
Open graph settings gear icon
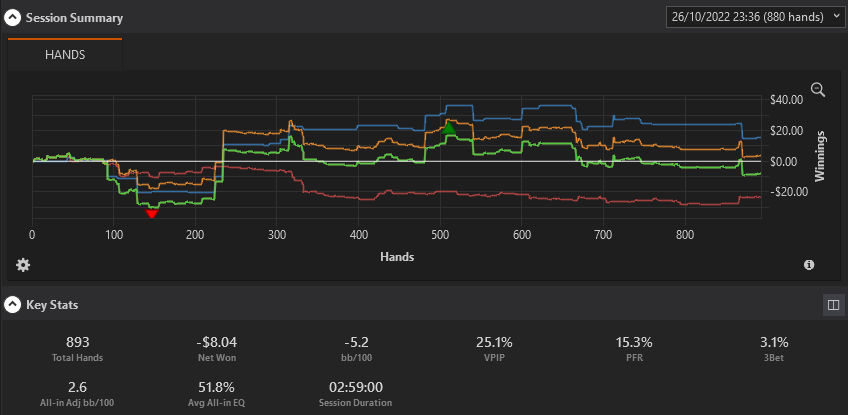tap(23, 265)
